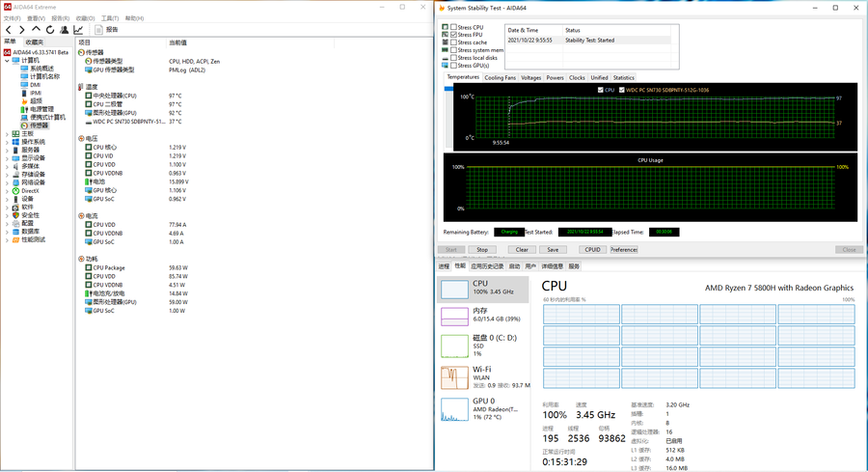Click the Save button
The width and height of the screenshot is (868, 472).
553,250
